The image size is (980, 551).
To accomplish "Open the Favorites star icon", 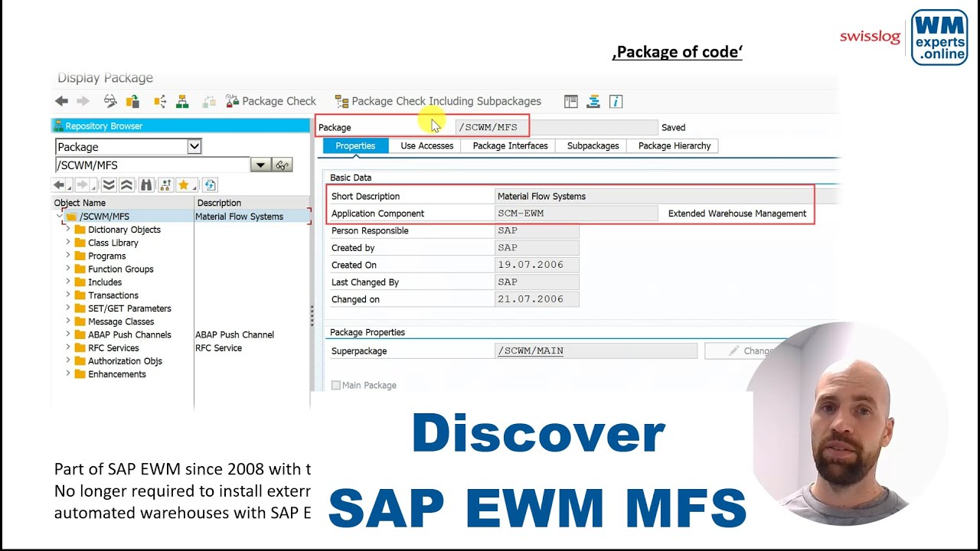I will [x=185, y=185].
